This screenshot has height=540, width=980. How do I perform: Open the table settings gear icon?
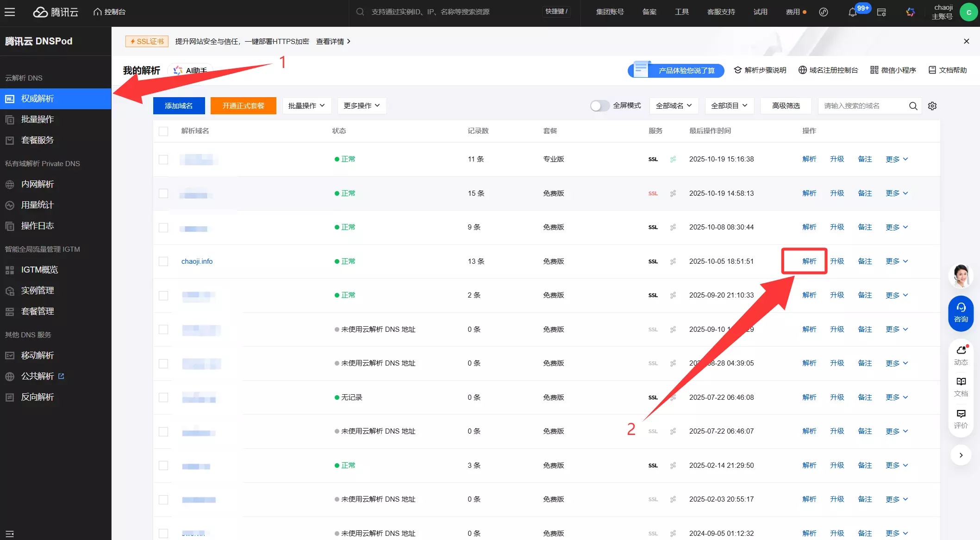(x=932, y=106)
